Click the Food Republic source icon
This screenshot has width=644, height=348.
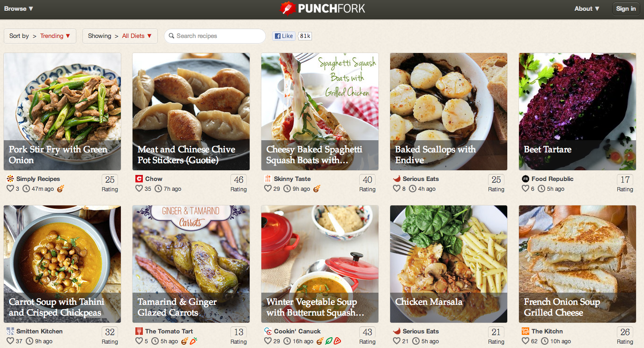click(x=526, y=179)
